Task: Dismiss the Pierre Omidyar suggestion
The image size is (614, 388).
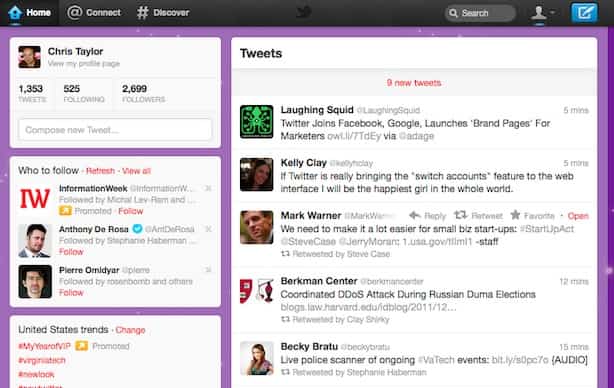Action: pyautogui.click(x=208, y=270)
